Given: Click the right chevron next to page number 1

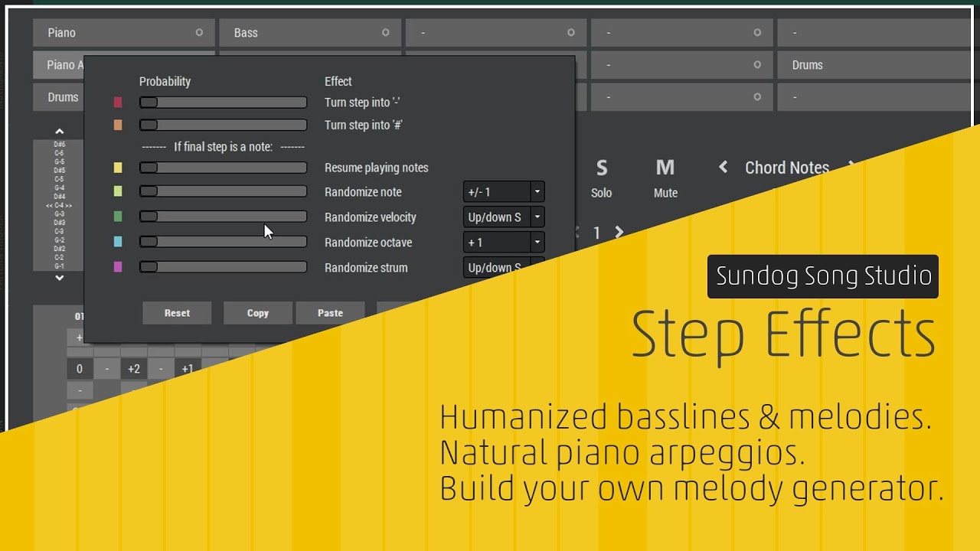Looking at the screenshot, I should point(619,233).
